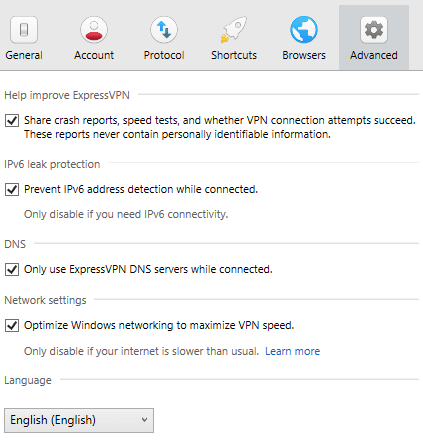Uncheck Optimize Windows networking option
423x447 pixels.
[x=12, y=325]
